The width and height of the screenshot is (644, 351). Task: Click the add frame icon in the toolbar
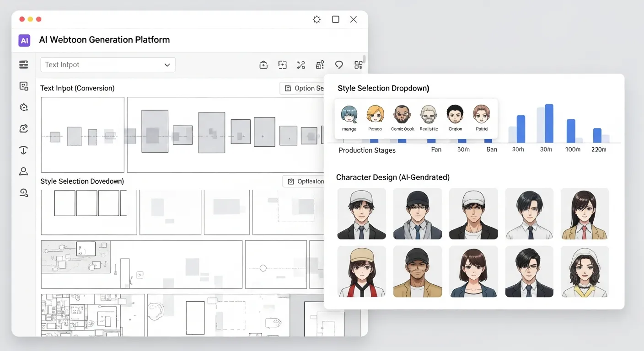coord(282,64)
